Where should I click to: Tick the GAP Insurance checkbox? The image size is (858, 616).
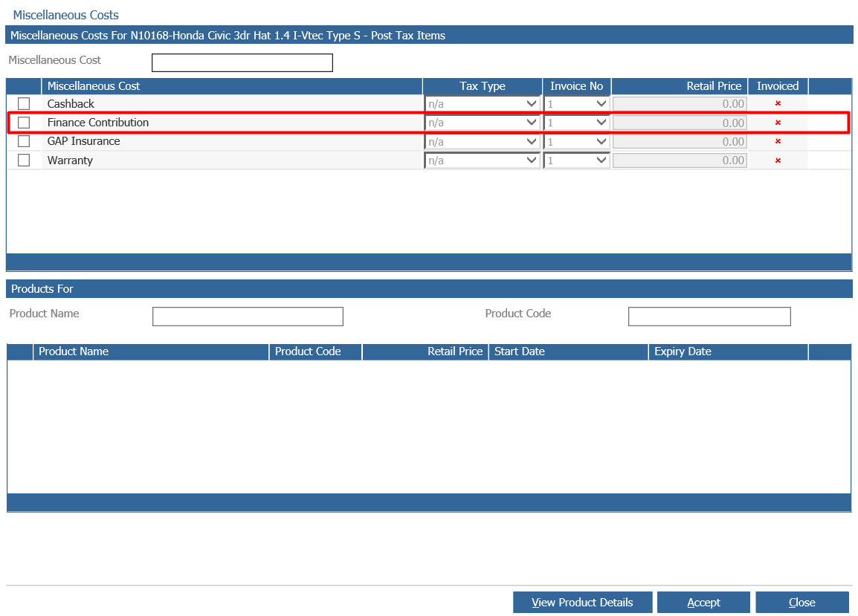pyautogui.click(x=24, y=141)
